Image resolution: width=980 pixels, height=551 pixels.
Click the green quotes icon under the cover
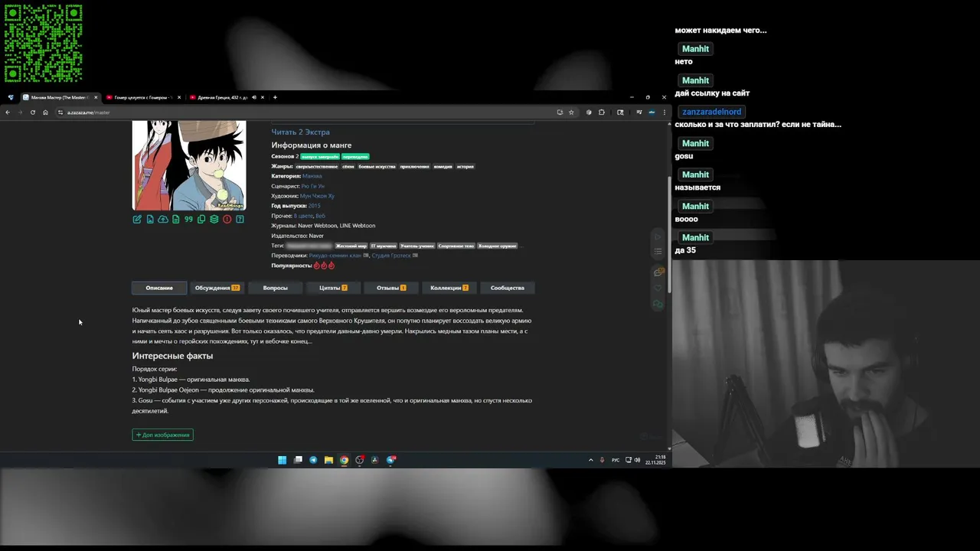[188, 220]
